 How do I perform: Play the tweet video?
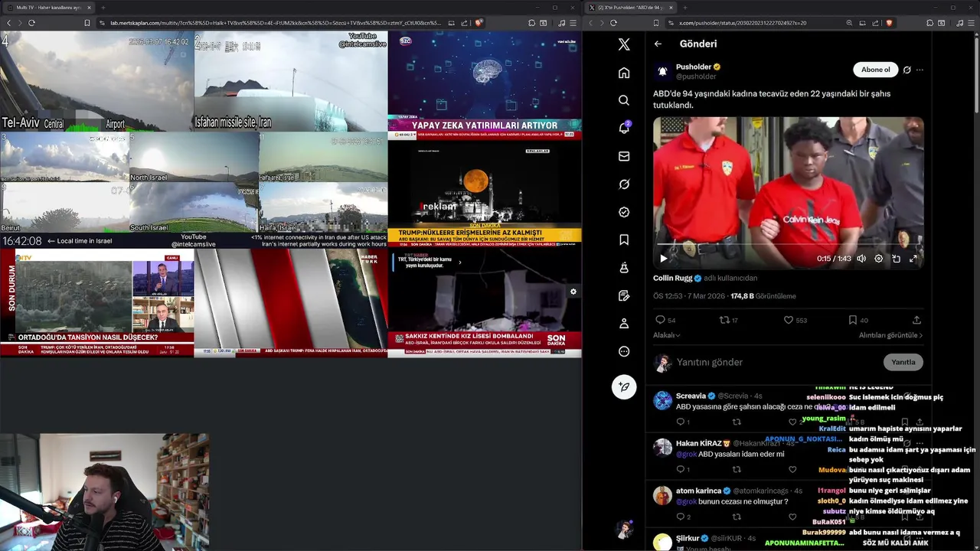[x=664, y=259]
